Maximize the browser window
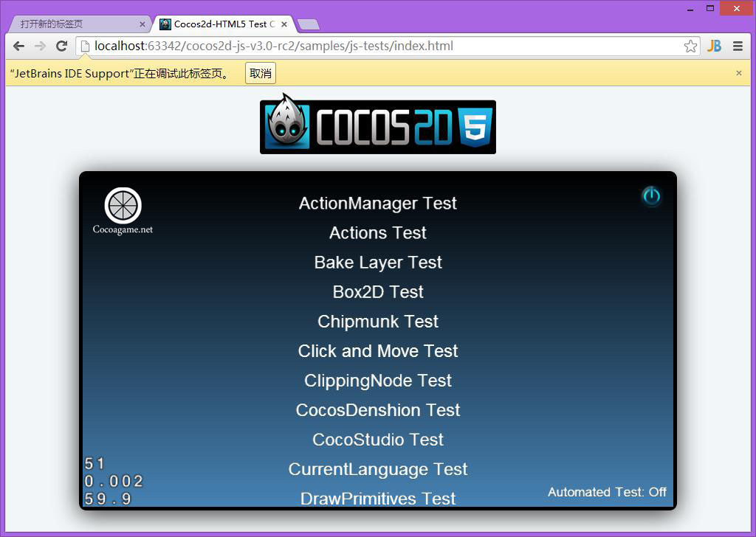 (x=710, y=9)
